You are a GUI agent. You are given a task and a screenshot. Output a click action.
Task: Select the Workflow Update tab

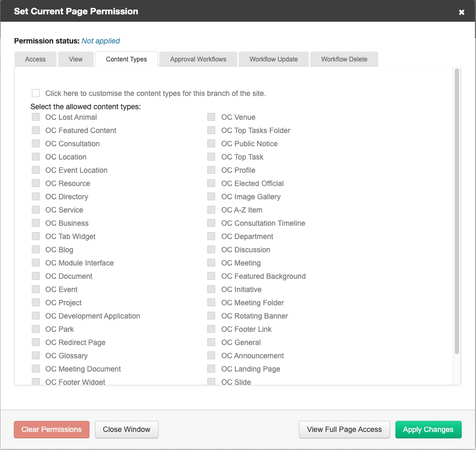click(x=274, y=59)
